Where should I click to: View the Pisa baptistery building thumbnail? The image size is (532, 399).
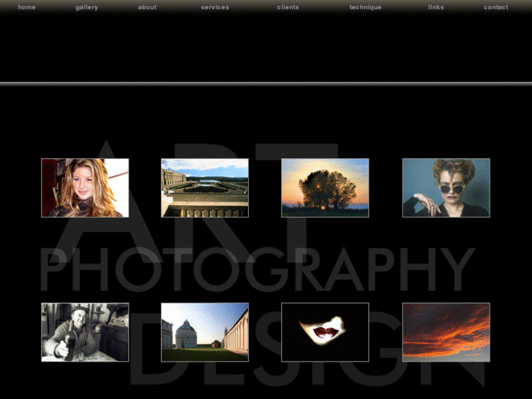coord(205,332)
